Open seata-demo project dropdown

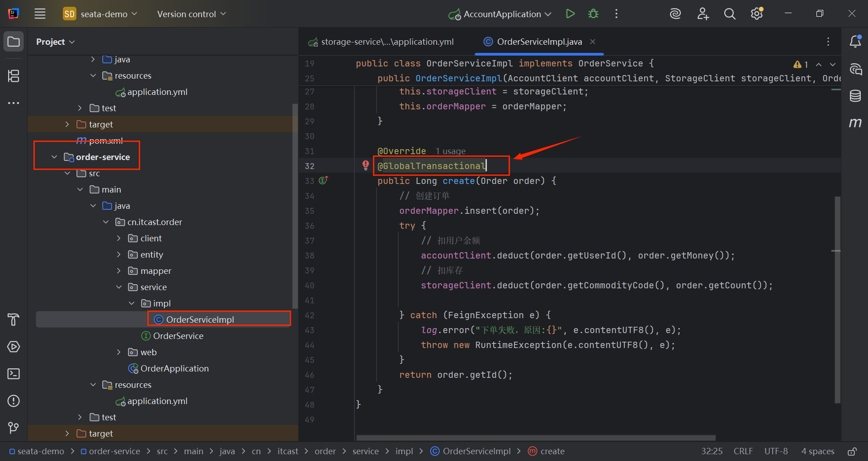(x=100, y=14)
